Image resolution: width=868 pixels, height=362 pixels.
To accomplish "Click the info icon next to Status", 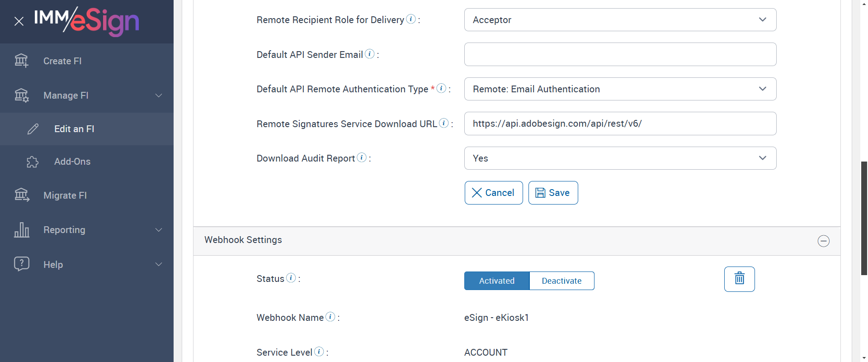I will [x=291, y=278].
